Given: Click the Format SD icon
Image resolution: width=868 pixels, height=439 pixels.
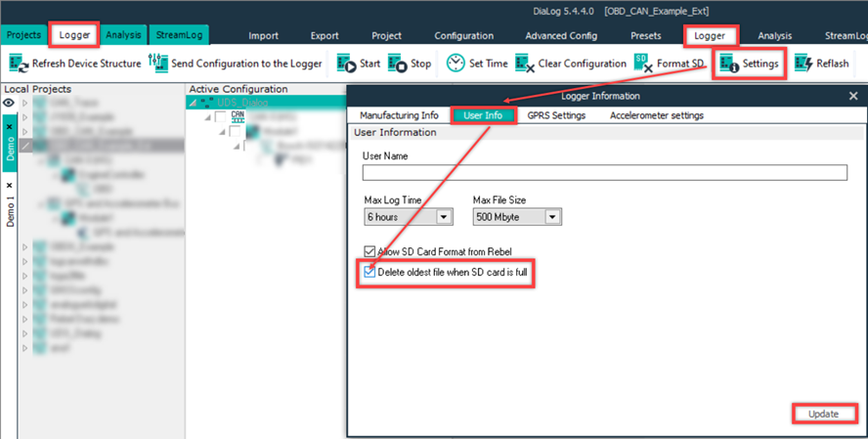Looking at the screenshot, I should (x=642, y=64).
